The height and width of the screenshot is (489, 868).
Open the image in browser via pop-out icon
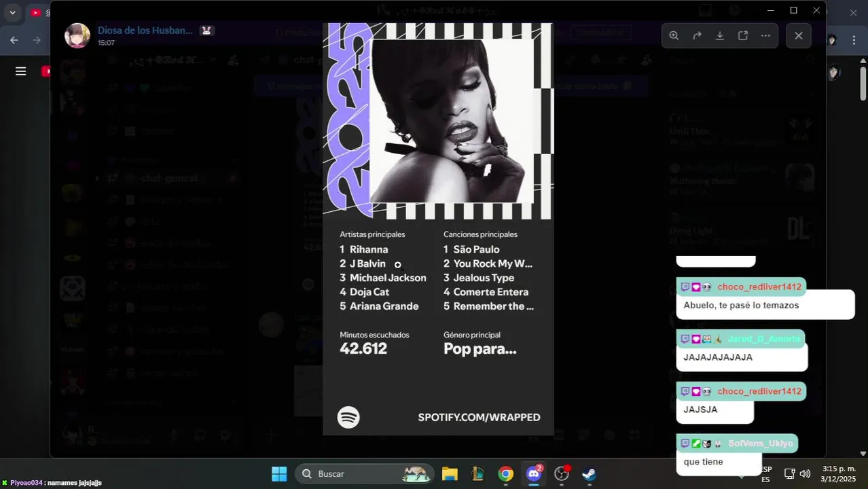pos(743,35)
